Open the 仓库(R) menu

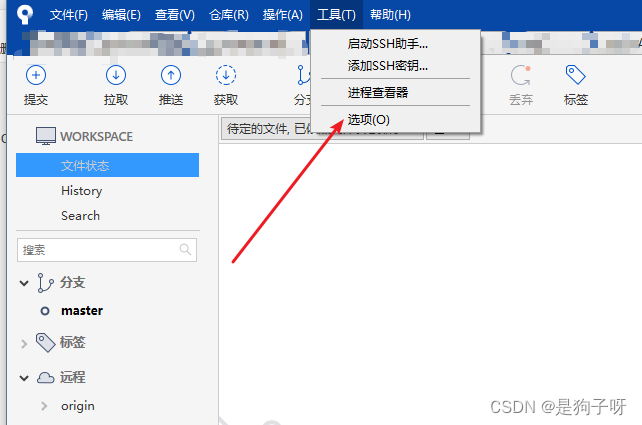229,15
